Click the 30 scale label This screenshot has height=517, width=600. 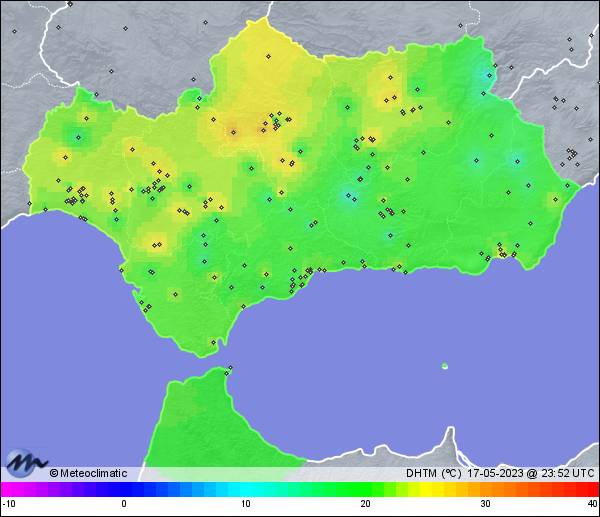[x=485, y=504]
